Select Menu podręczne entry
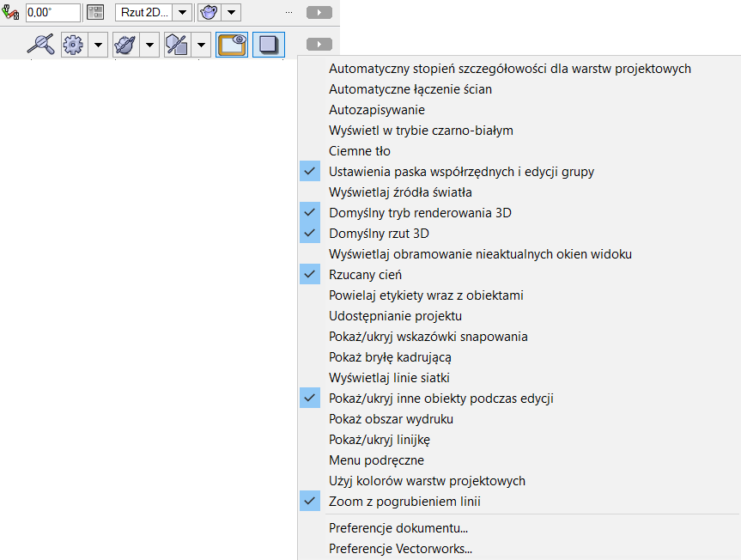741x560 pixels. (x=518, y=460)
